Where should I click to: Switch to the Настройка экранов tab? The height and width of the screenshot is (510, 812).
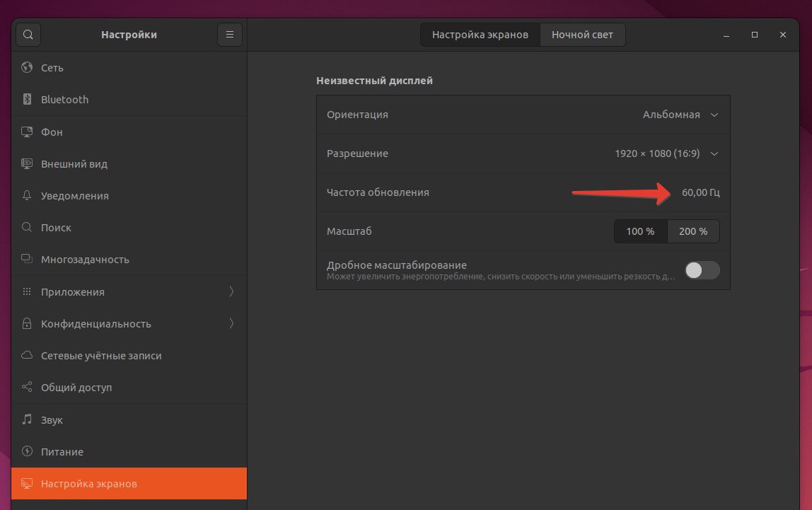click(480, 35)
